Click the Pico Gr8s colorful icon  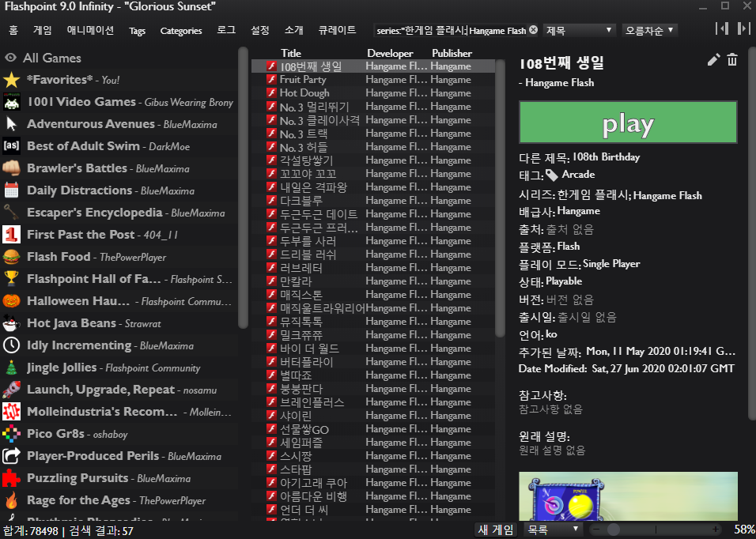pyautogui.click(x=12, y=434)
